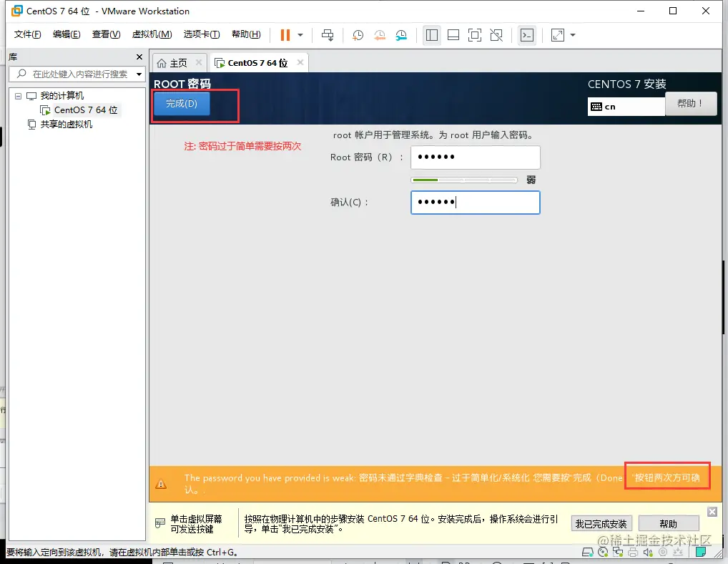Click the weak password warning triangle icon
This screenshot has width=728, height=564.
[161, 484]
